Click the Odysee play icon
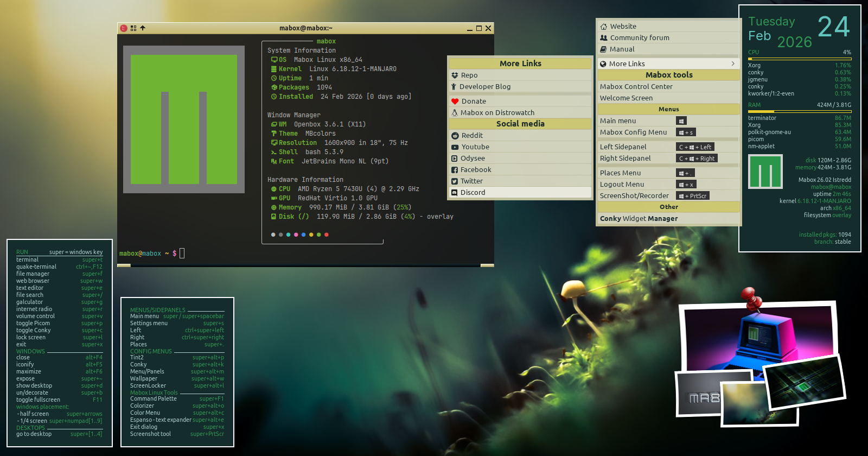 point(455,159)
